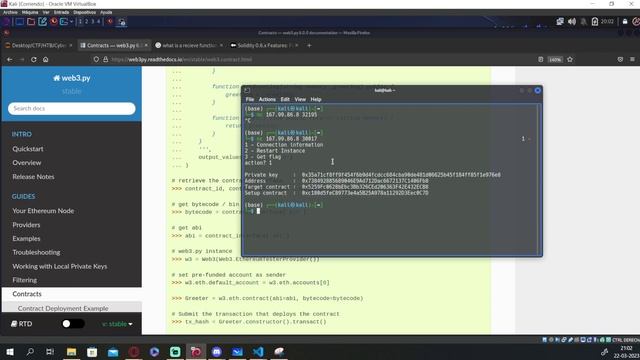Reset the 160% zoom level badge
Screen dimensions: 640x360
click(555, 60)
